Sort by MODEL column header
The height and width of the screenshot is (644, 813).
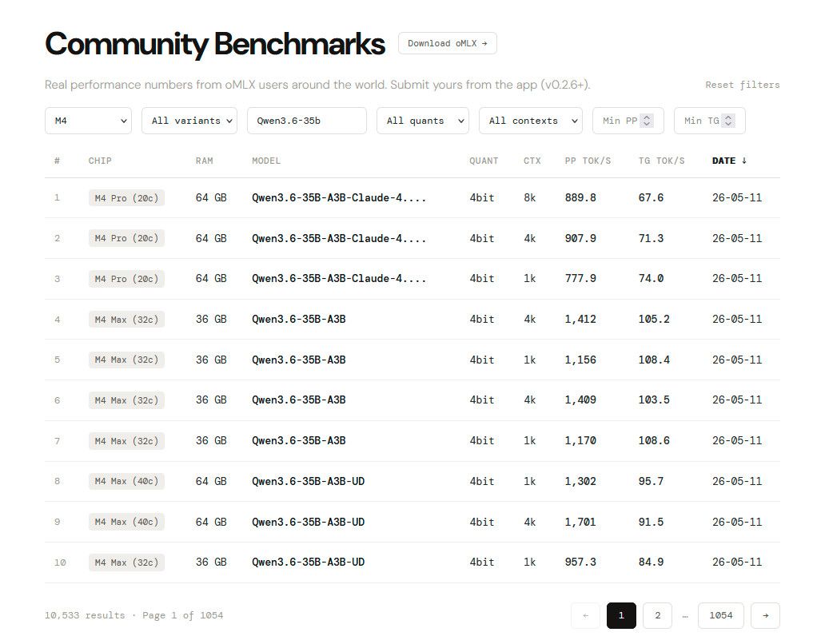pyautogui.click(x=266, y=161)
